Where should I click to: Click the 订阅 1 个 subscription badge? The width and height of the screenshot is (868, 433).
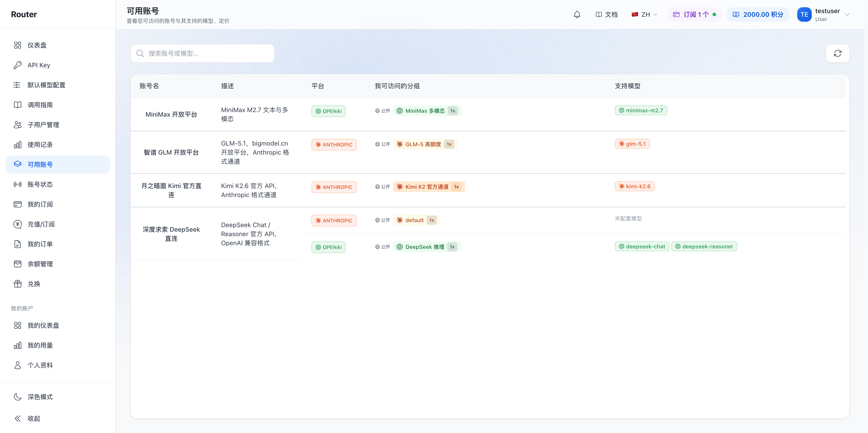694,14
